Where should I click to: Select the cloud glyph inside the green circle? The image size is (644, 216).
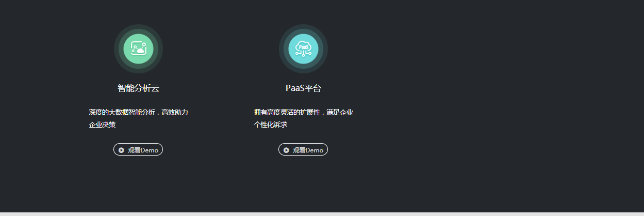click(140, 51)
